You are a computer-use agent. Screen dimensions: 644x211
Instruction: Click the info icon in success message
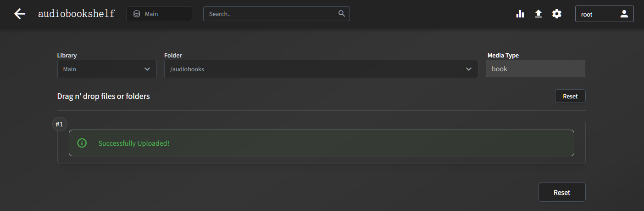[x=82, y=143]
